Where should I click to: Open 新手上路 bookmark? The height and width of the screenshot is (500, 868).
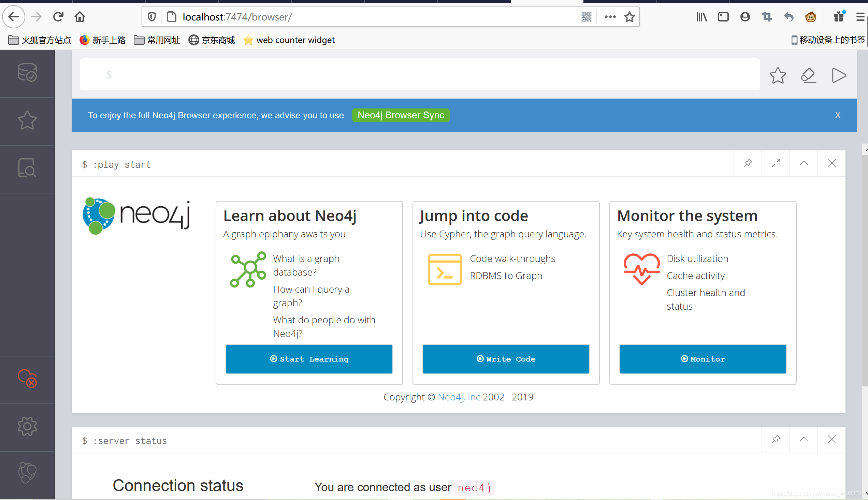pos(102,40)
